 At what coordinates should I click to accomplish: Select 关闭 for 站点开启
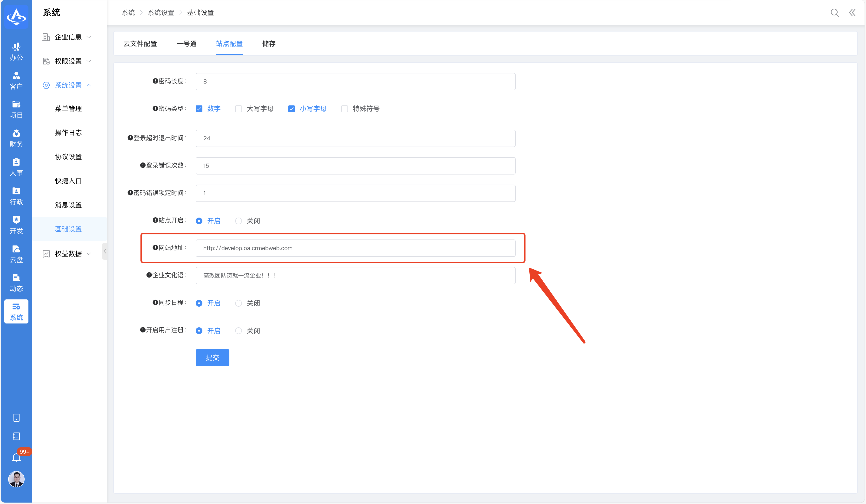click(x=239, y=221)
